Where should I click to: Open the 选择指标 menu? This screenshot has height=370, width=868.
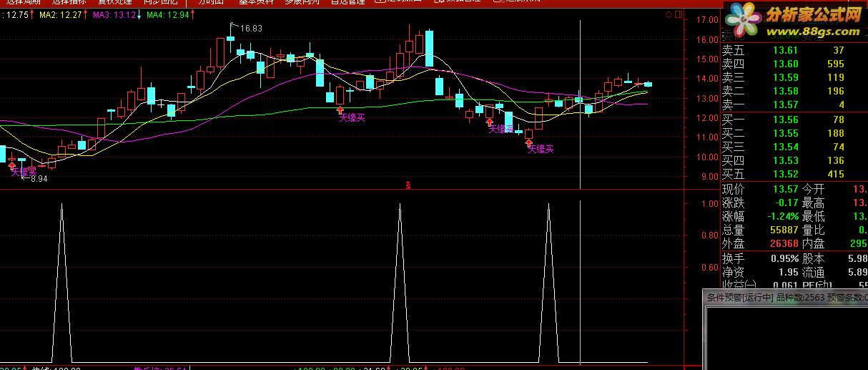point(68,2)
